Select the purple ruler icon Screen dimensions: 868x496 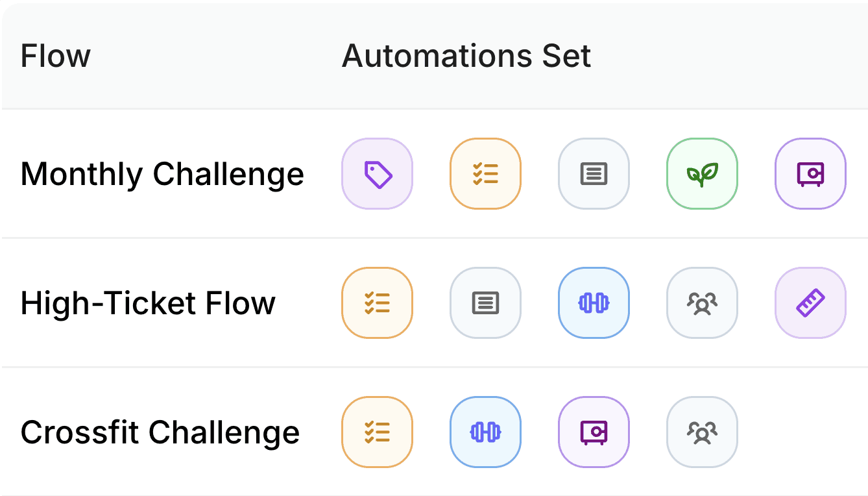(x=810, y=303)
